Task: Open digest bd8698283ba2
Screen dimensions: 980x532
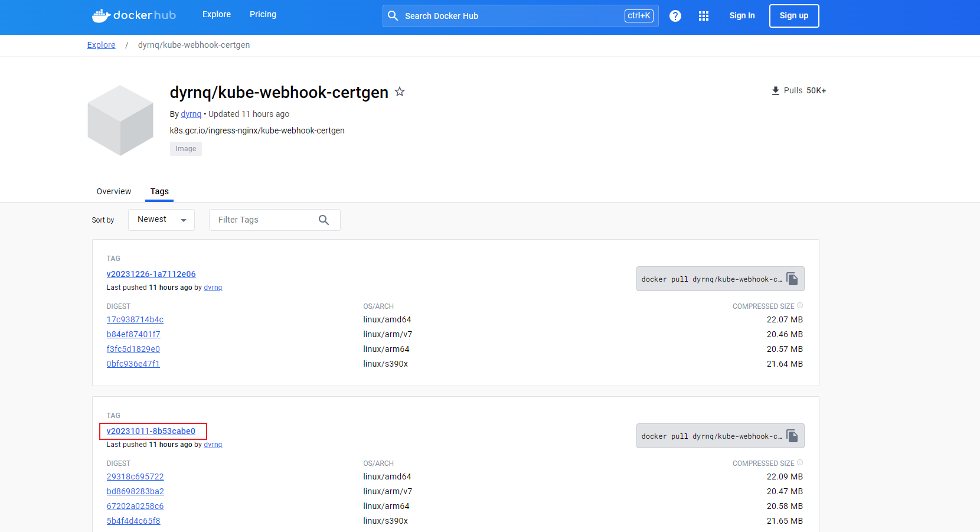Action: tap(135, 491)
